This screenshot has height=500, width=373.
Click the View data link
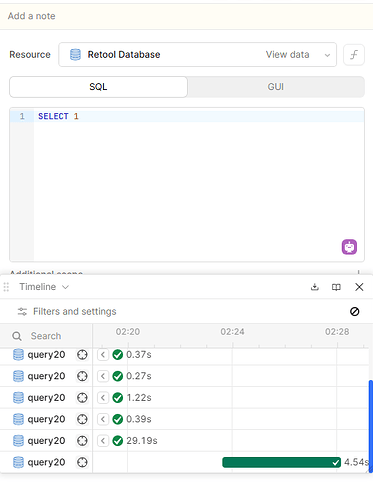[x=287, y=54]
